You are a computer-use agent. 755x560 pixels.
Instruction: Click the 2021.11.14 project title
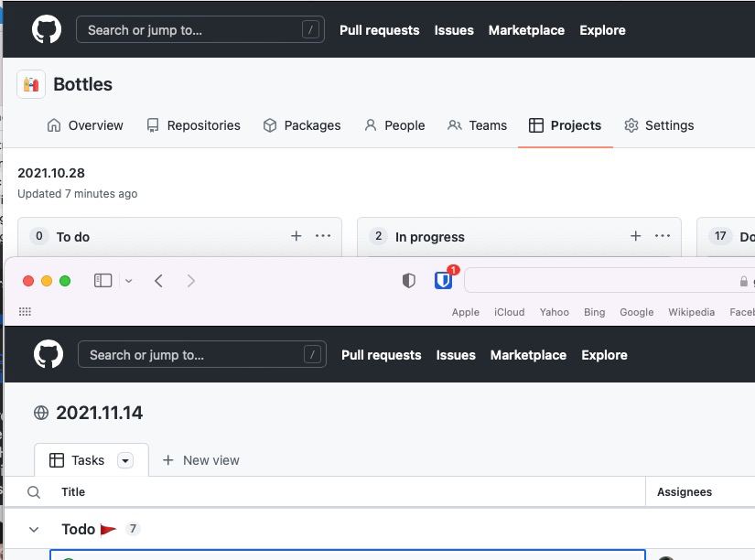coord(99,413)
